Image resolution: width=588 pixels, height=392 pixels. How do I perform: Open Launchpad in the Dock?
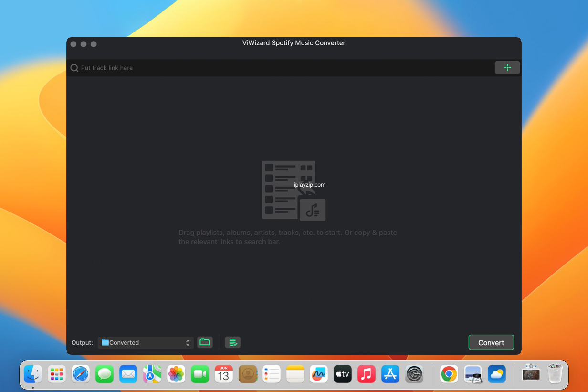point(57,374)
